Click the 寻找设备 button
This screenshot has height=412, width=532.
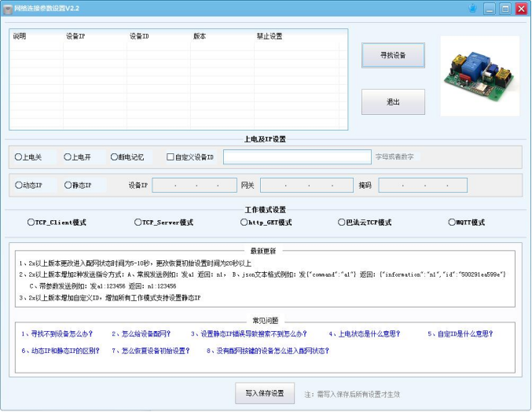(x=393, y=55)
